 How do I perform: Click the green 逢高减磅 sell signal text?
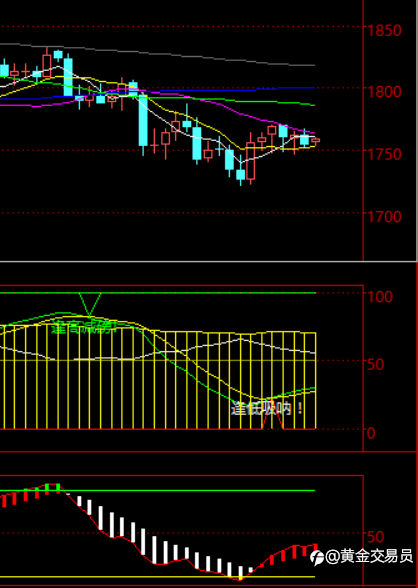(x=84, y=327)
